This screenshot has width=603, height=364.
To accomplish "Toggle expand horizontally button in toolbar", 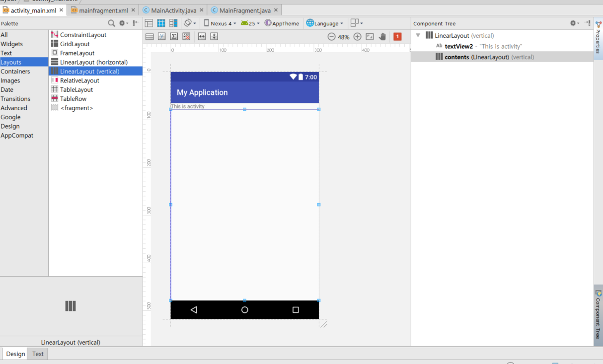I will coord(202,36).
